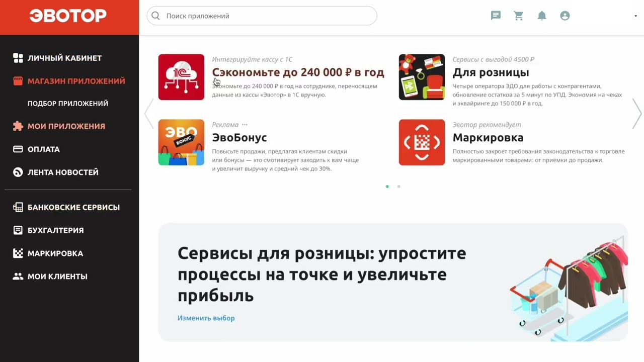The width and height of the screenshot is (644, 362).
Task: Click the search magnifier icon
Action: [155, 16]
